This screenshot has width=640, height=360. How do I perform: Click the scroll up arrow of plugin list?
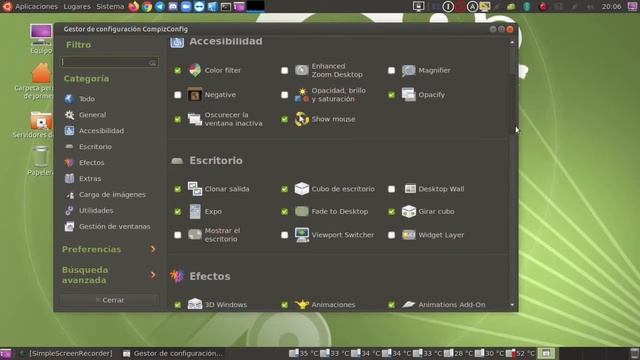click(x=512, y=42)
